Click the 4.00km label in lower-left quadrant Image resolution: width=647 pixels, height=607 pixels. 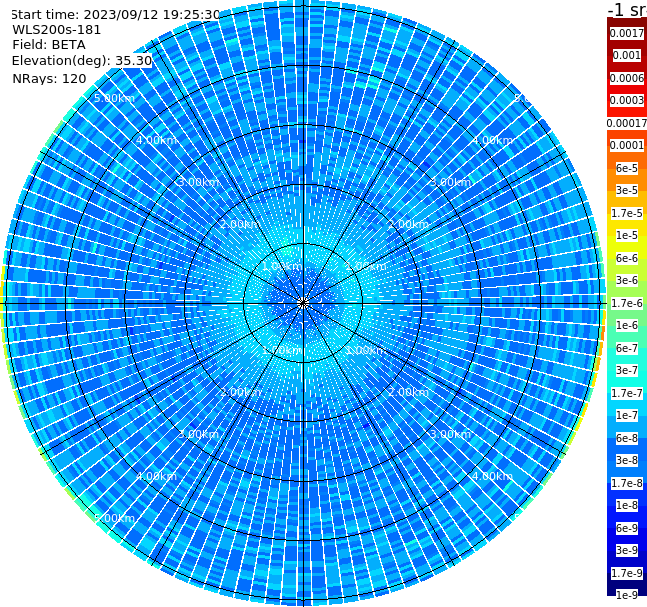click(156, 476)
